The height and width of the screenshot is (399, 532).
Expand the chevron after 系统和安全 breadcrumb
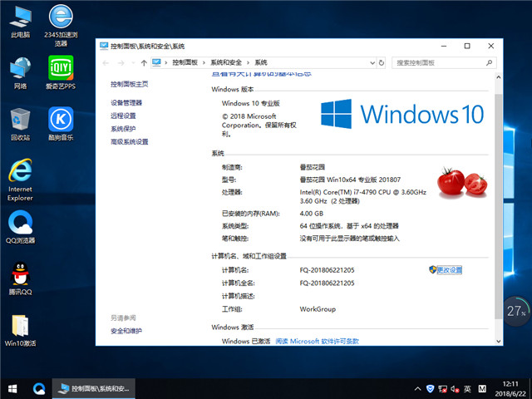(x=248, y=63)
